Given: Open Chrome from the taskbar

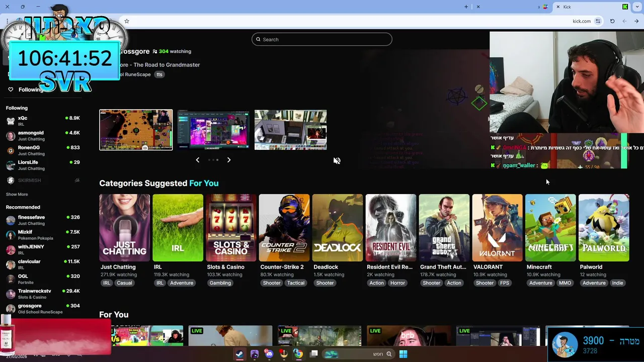Looking at the screenshot, I should pyautogui.click(x=298, y=354).
